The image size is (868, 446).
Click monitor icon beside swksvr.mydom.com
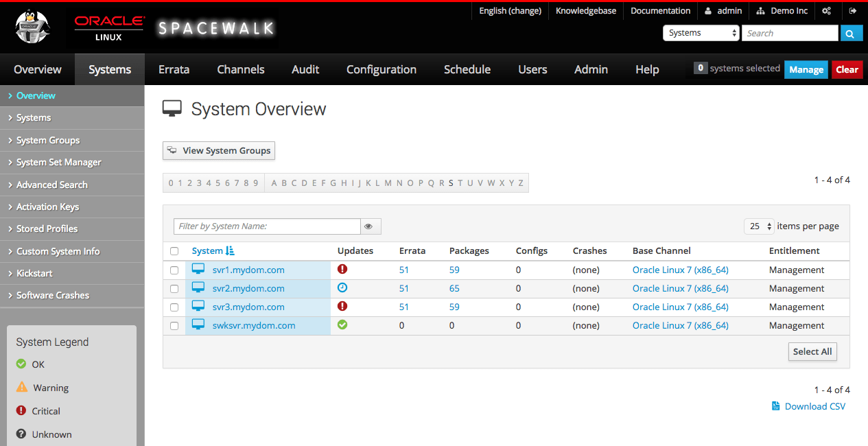tap(198, 325)
